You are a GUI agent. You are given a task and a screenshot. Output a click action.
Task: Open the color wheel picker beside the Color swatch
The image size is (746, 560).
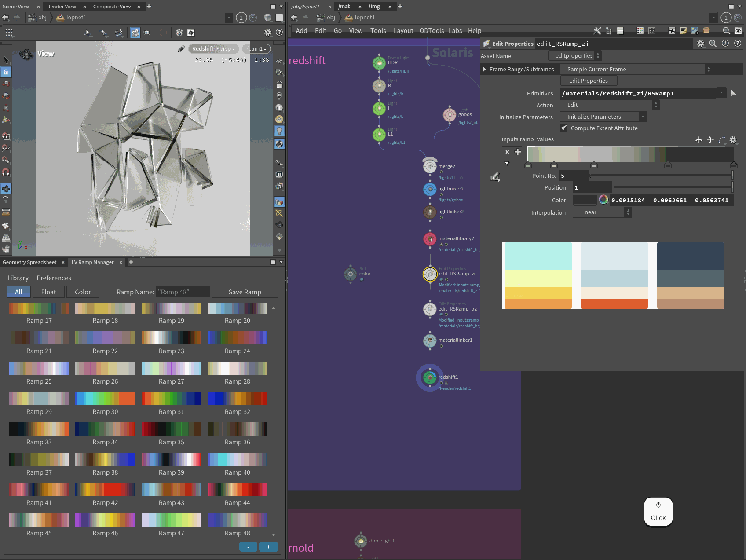point(603,200)
